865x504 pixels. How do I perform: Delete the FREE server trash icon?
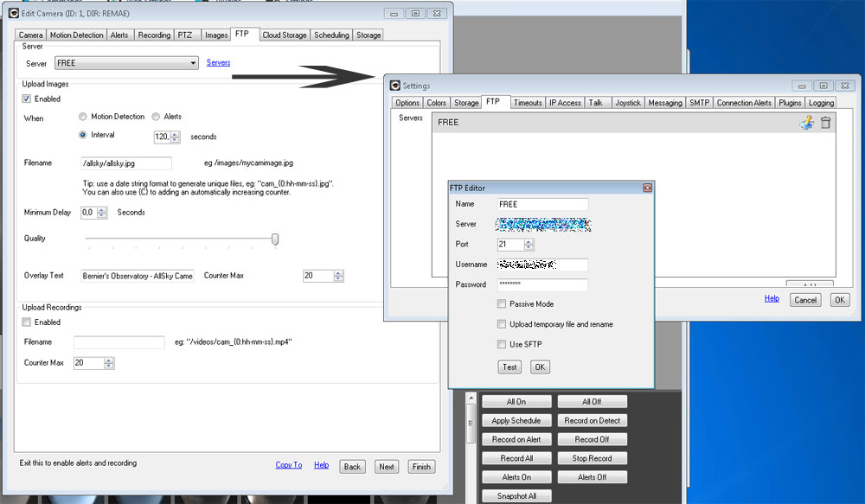(825, 123)
